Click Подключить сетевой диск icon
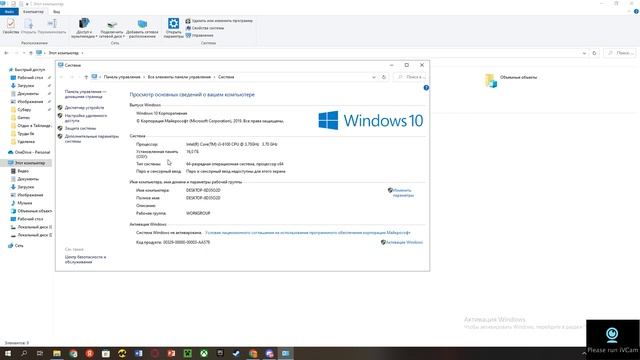 coord(112,29)
